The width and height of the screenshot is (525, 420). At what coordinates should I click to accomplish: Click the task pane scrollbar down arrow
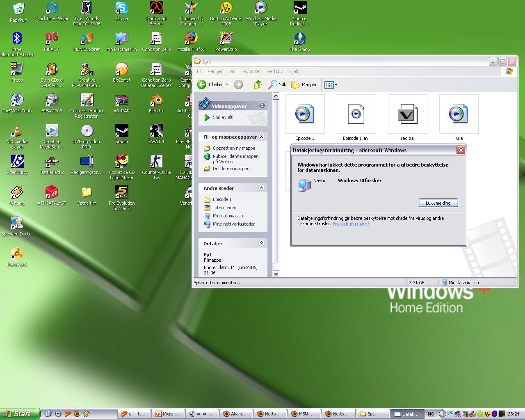pyautogui.click(x=276, y=274)
